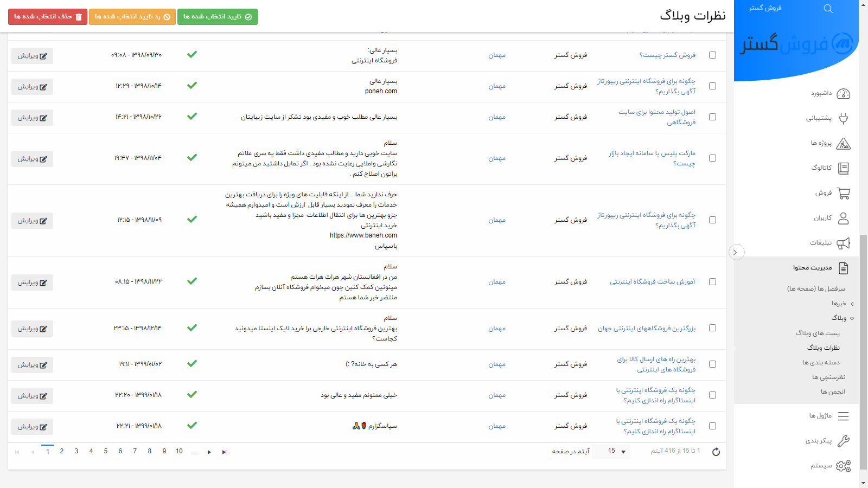
Task: Open the کاربران (users) section
Action: tap(843, 218)
